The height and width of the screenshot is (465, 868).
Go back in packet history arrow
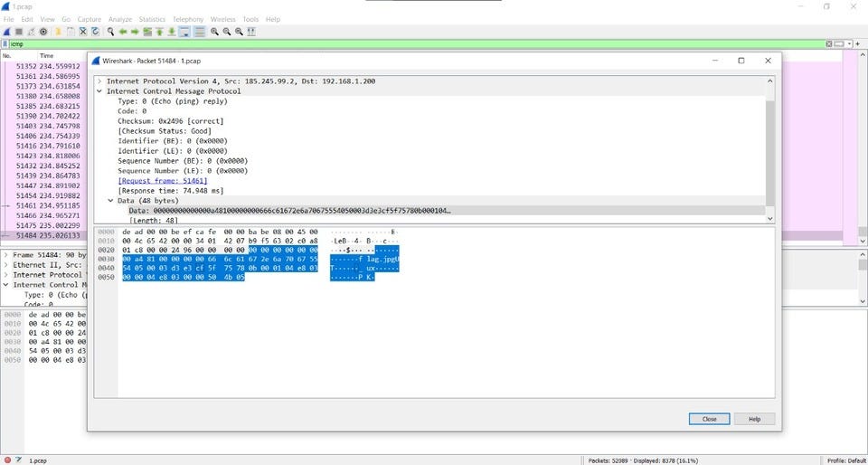coord(123,32)
